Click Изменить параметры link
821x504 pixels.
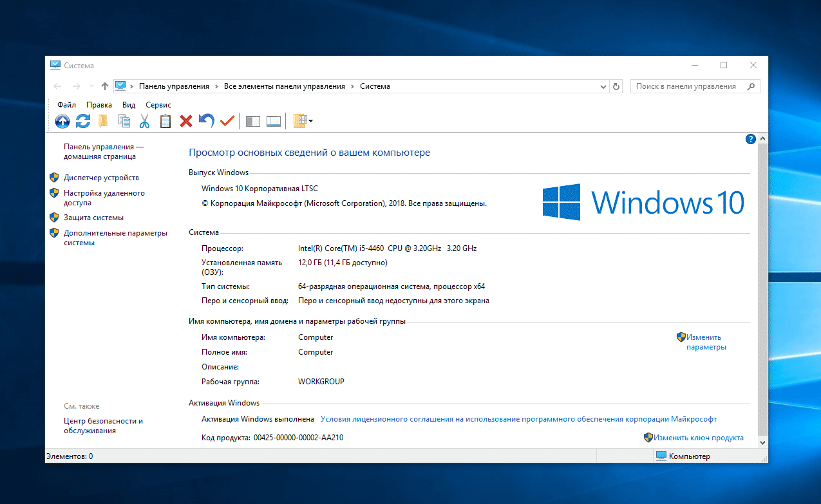click(x=706, y=342)
